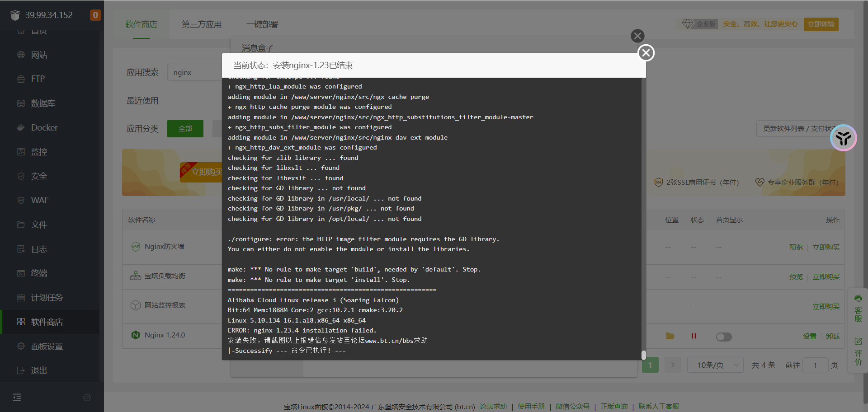Select the 全部 category filter button

coord(185,129)
